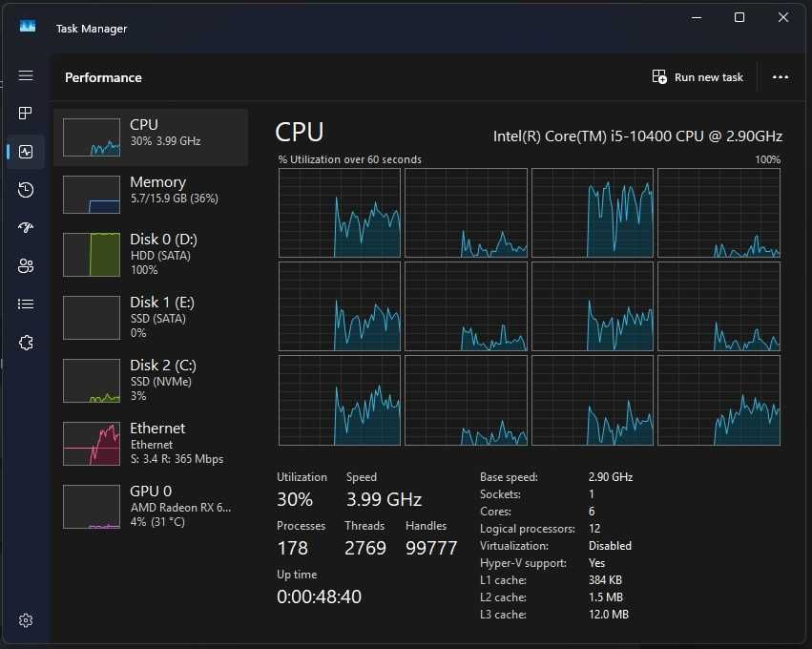
Task: Select Disk 2 (C:) NVMe item
Action: click(x=151, y=381)
